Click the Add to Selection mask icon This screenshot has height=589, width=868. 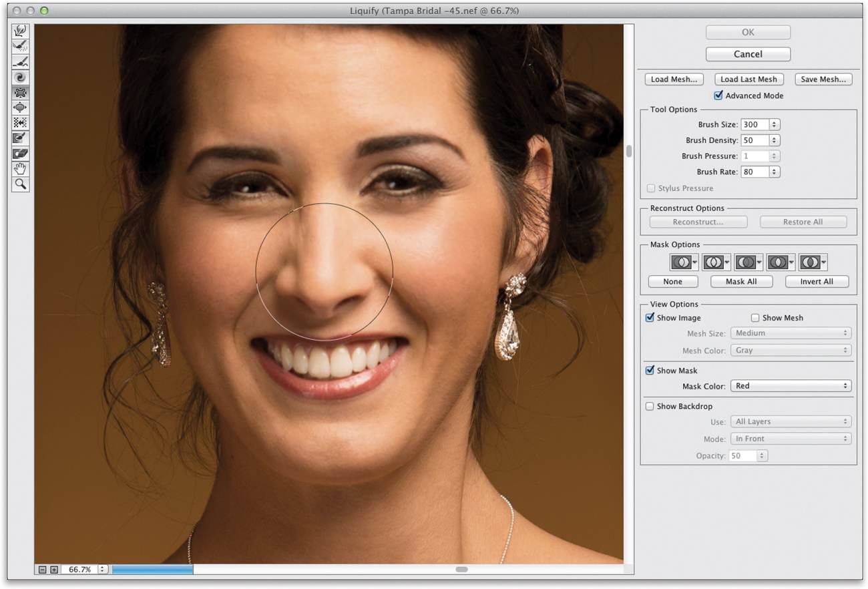716,262
